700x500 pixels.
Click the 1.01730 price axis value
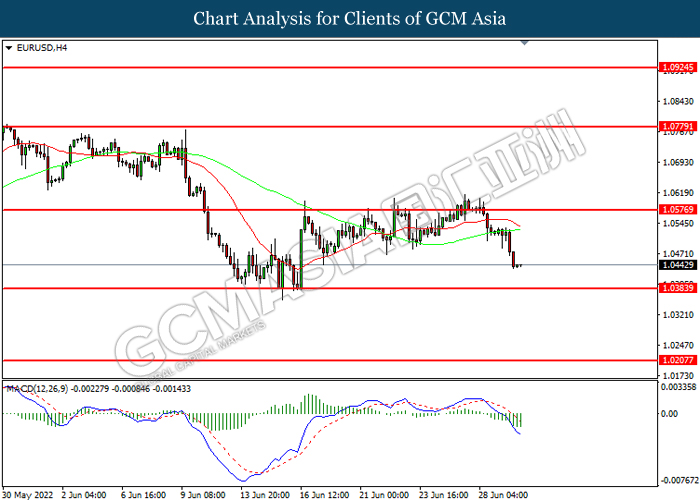[x=678, y=375]
